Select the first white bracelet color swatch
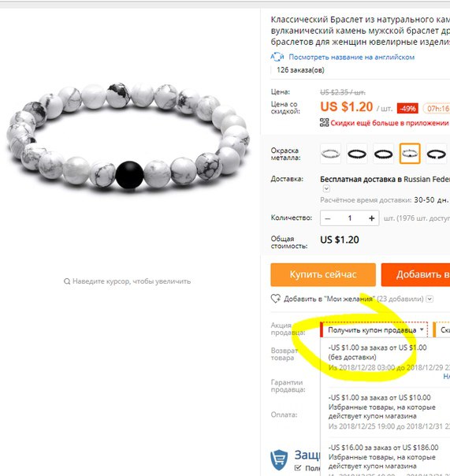This screenshot has height=476, width=450. 331,154
